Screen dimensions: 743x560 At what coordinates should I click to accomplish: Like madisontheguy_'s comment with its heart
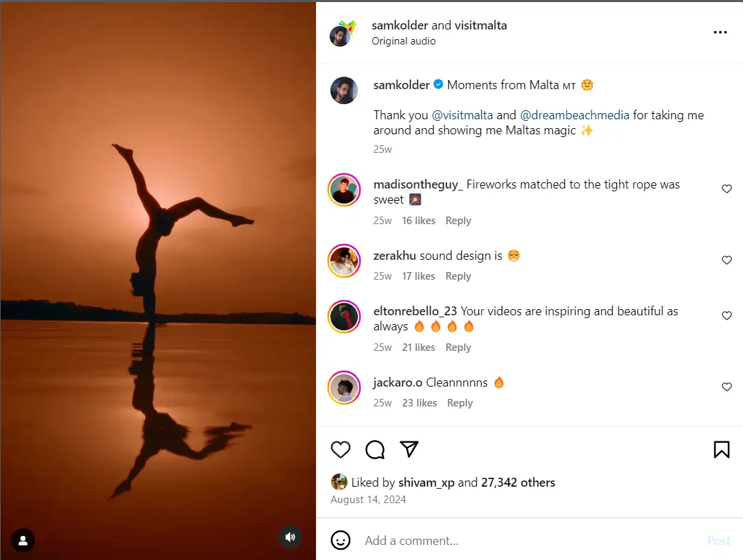[727, 188]
